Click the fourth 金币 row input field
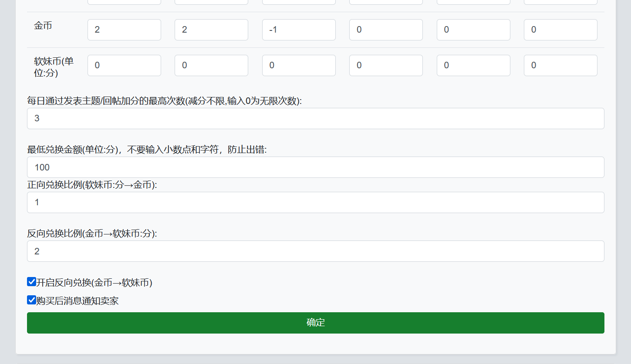 pyautogui.click(x=386, y=30)
